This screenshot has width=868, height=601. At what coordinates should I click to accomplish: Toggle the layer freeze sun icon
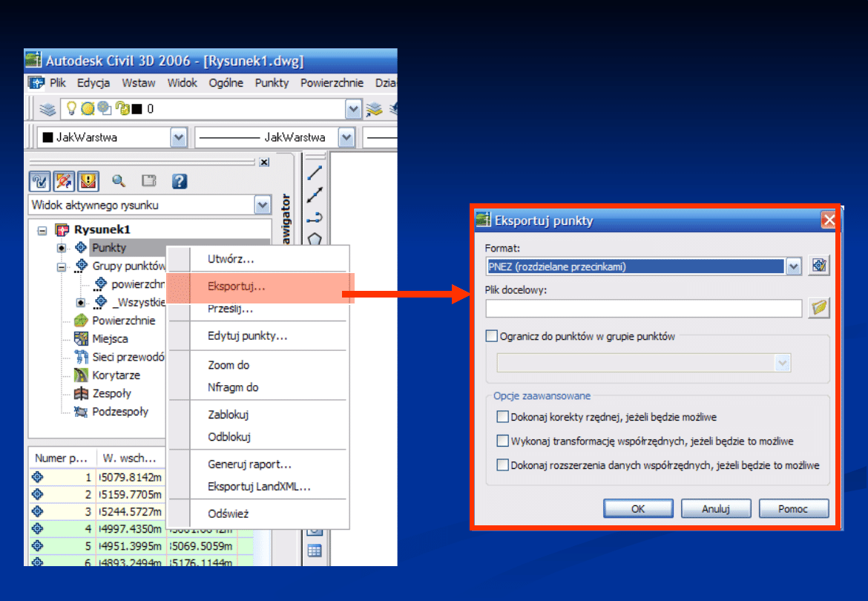pyautogui.click(x=88, y=108)
